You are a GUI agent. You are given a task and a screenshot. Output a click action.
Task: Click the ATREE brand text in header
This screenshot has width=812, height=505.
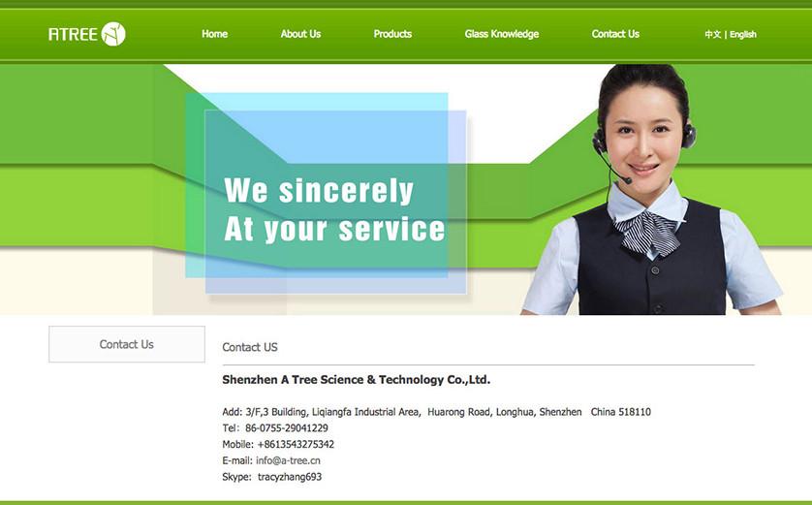click(x=73, y=35)
